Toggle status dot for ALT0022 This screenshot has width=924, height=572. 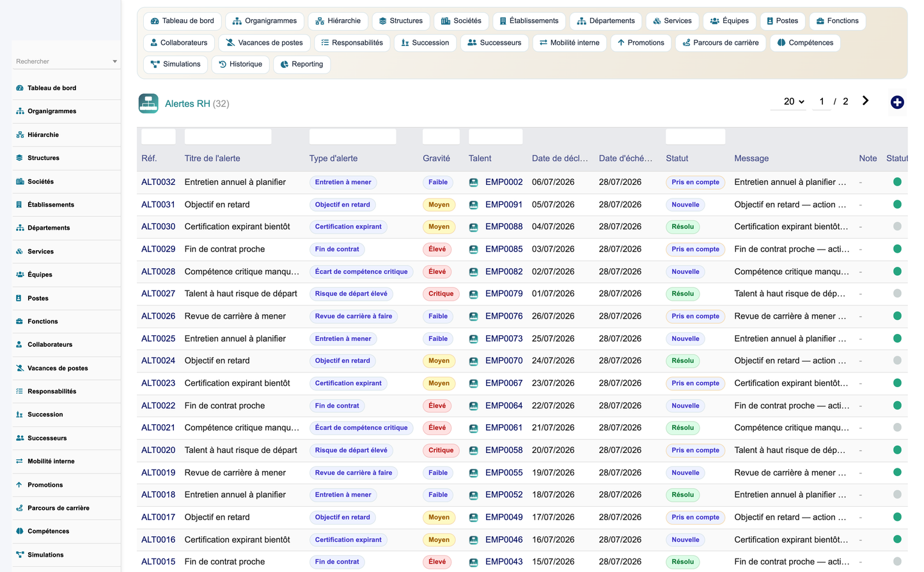(x=897, y=406)
